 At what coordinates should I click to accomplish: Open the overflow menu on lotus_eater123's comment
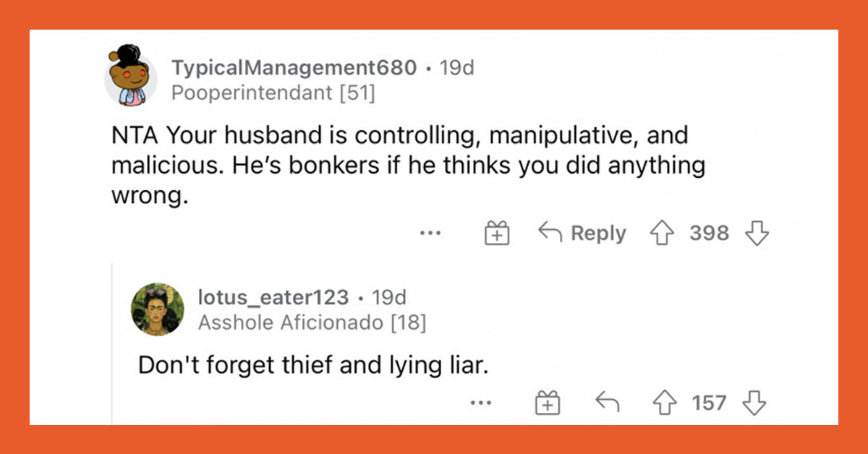tap(481, 403)
